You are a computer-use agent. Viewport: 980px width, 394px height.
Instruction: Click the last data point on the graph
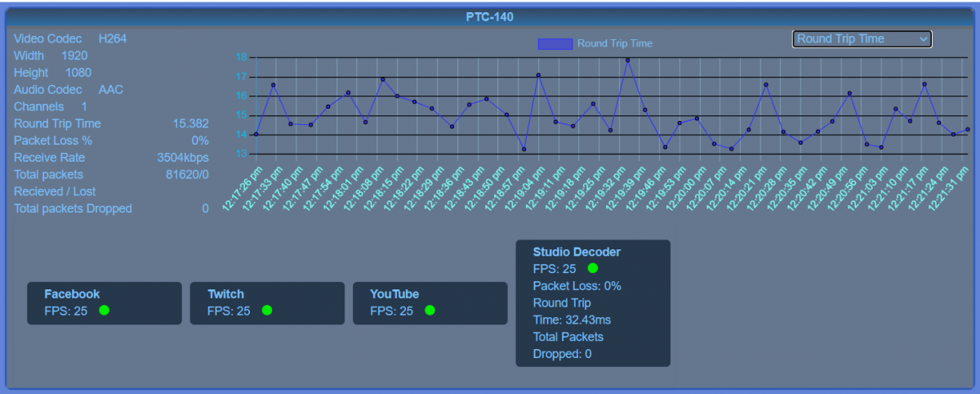pos(967,129)
